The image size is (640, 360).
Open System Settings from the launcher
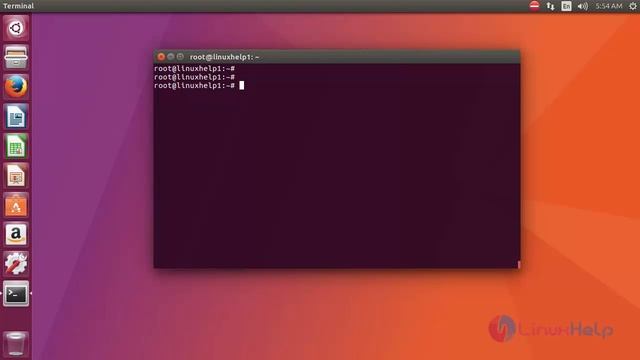[x=16, y=264]
